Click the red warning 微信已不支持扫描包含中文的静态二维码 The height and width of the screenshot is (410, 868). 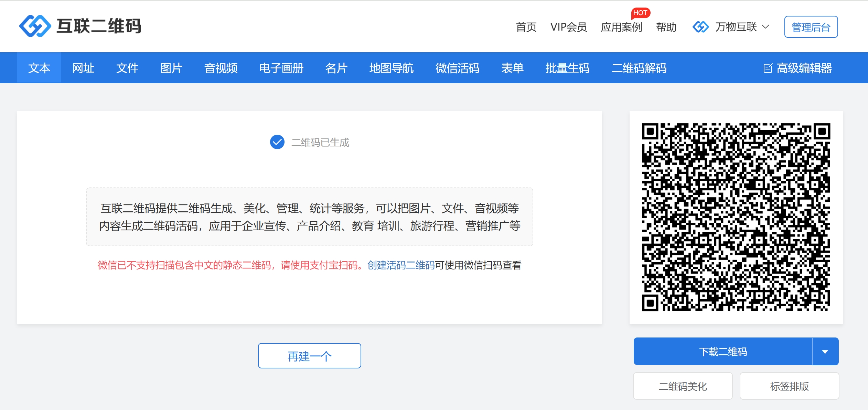click(184, 265)
